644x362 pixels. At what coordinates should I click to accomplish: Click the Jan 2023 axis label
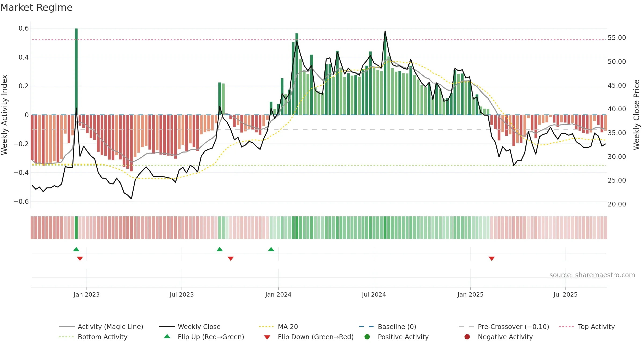pos(87,295)
